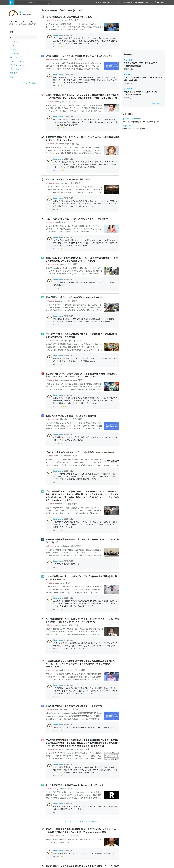This screenshot has width=174, height=868.
Task: Select the 体育 (1) tag
Action: pyautogui.click(x=12, y=77)
